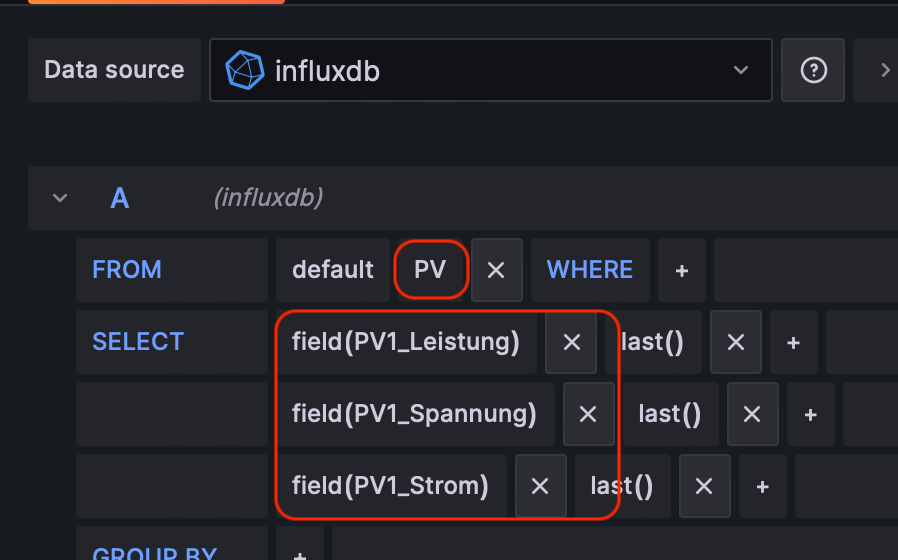Viewport: 898px width, 560px height.
Task: Add a function to the PV1_Leistung row
Action: coord(793,342)
